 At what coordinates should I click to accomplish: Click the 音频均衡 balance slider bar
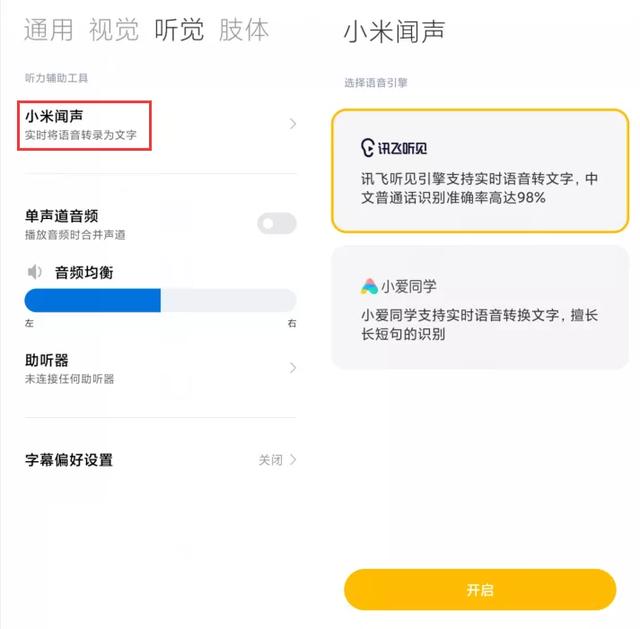coord(160,300)
